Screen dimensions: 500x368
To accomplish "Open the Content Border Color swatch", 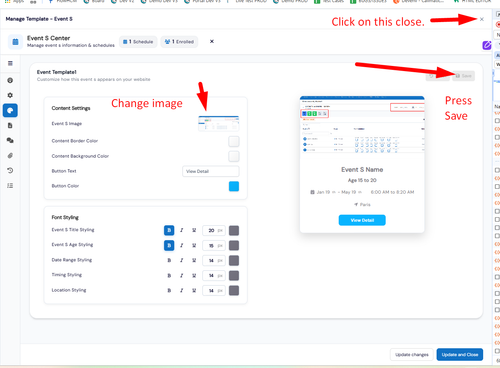I will coord(234,141).
